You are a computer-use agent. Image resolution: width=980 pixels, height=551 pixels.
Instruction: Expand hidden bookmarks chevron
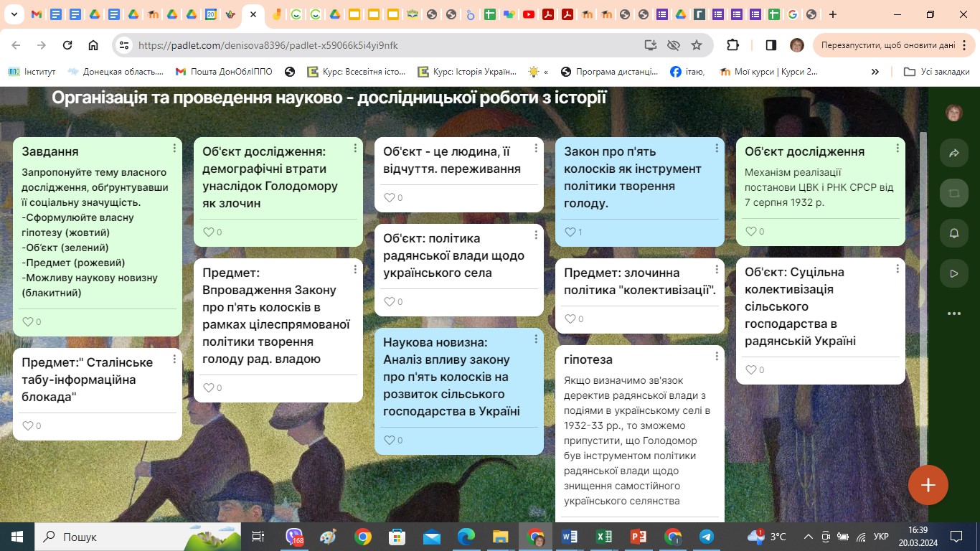point(875,72)
